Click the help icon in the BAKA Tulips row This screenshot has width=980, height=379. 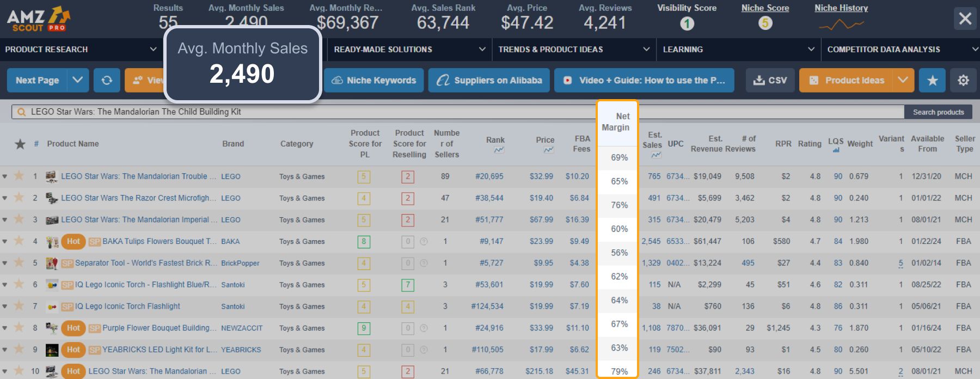click(x=424, y=241)
